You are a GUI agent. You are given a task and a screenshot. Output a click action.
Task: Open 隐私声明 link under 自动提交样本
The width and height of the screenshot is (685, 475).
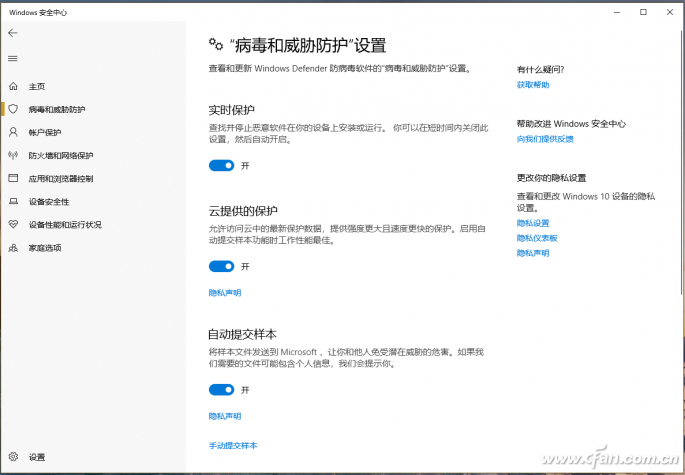pyautogui.click(x=225, y=416)
